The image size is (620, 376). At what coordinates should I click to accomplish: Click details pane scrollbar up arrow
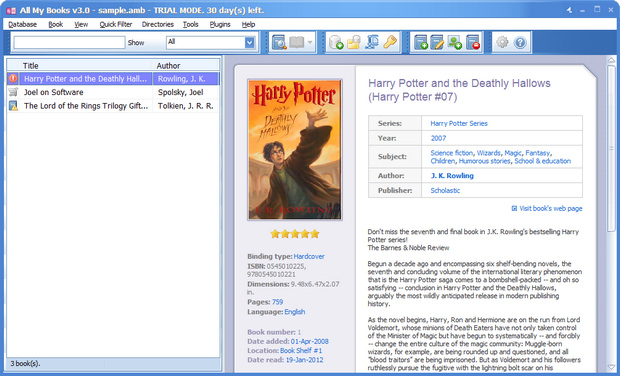611,60
